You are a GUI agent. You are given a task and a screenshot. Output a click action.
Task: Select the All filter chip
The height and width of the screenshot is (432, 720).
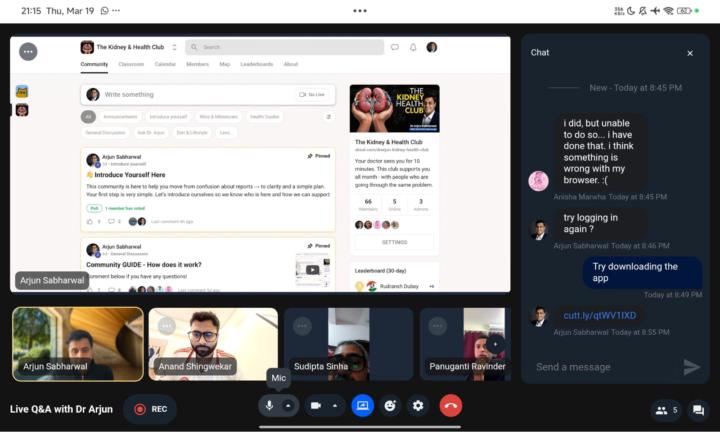[x=89, y=117]
